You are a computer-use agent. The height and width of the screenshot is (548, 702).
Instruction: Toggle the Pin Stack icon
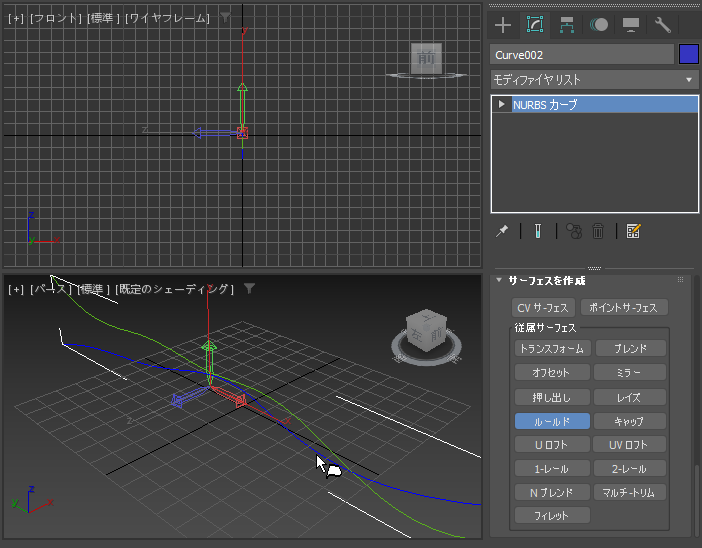point(502,231)
